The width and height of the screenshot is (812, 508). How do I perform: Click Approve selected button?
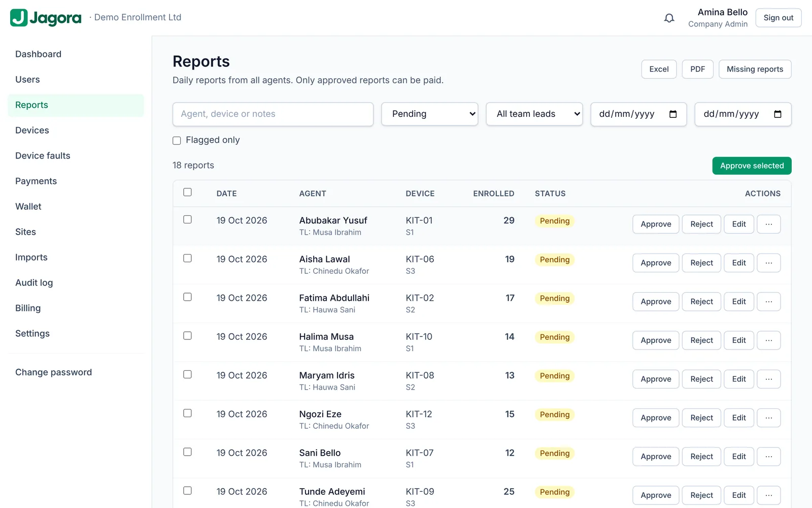point(752,166)
